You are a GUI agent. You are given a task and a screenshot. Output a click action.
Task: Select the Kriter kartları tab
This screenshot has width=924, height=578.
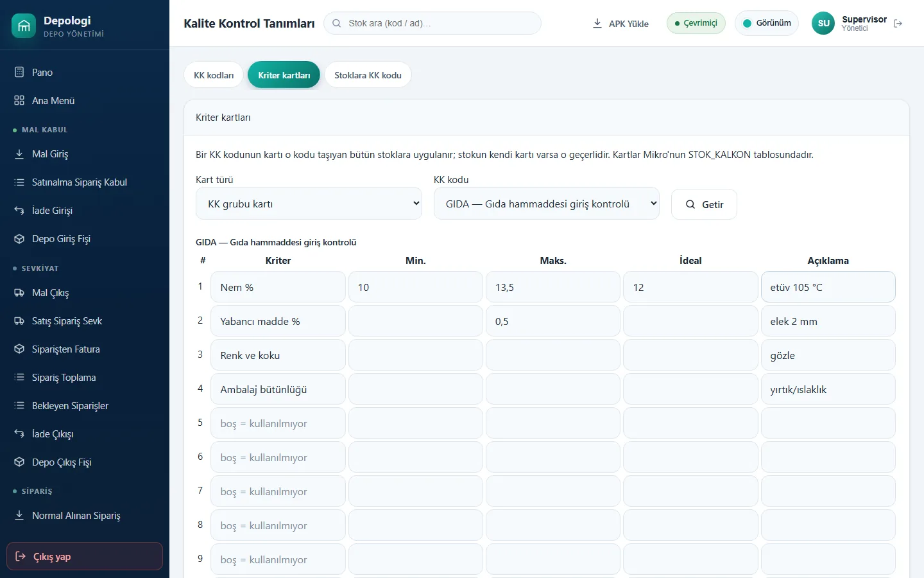[284, 75]
